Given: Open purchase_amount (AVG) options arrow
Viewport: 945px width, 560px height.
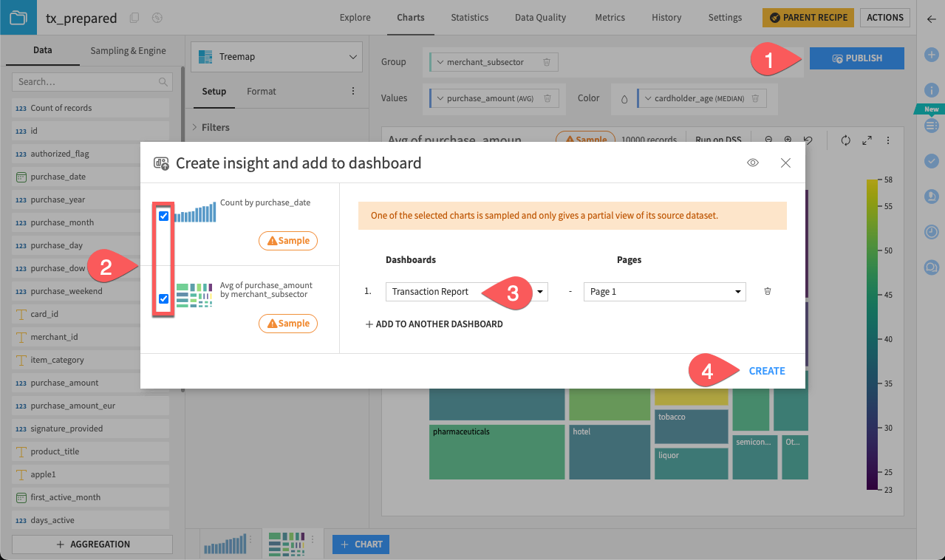Looking at the screenshot, I should point(440,98).
